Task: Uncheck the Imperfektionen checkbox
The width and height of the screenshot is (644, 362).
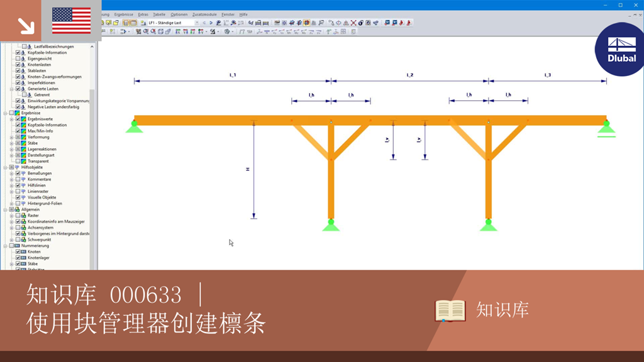Action: (x=18, y=83)
